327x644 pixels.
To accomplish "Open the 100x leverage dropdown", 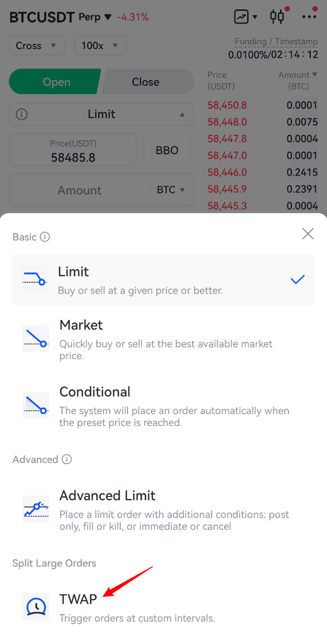I will click(100, 45).
